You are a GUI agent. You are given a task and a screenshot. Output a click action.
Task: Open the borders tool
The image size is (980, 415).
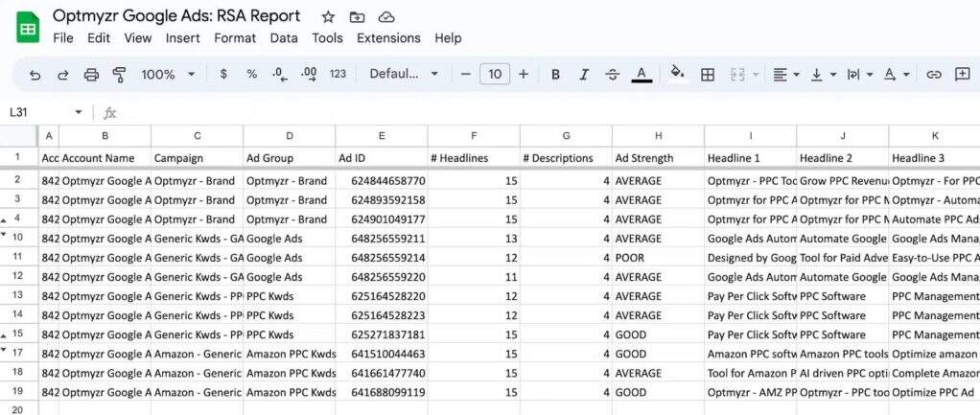click(708, 75)
